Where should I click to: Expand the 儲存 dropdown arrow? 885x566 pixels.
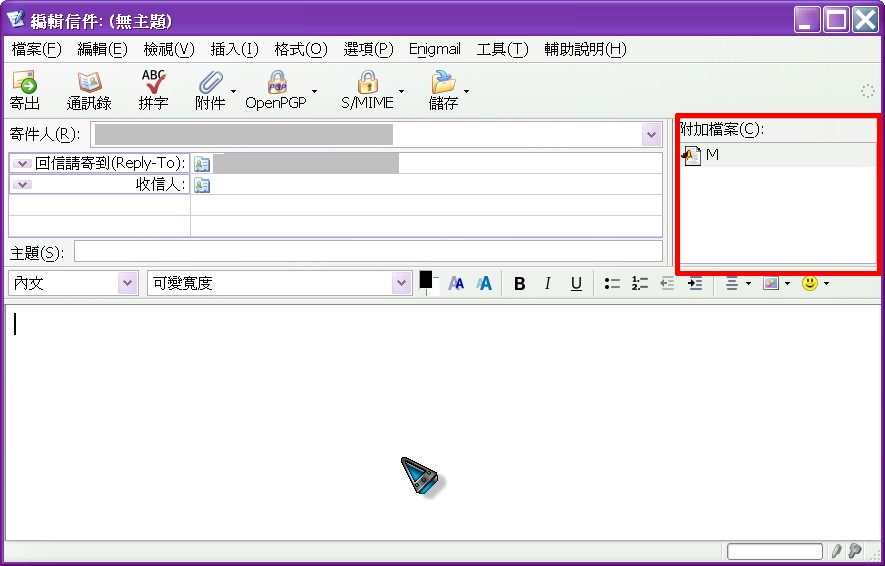click(466, 91)
